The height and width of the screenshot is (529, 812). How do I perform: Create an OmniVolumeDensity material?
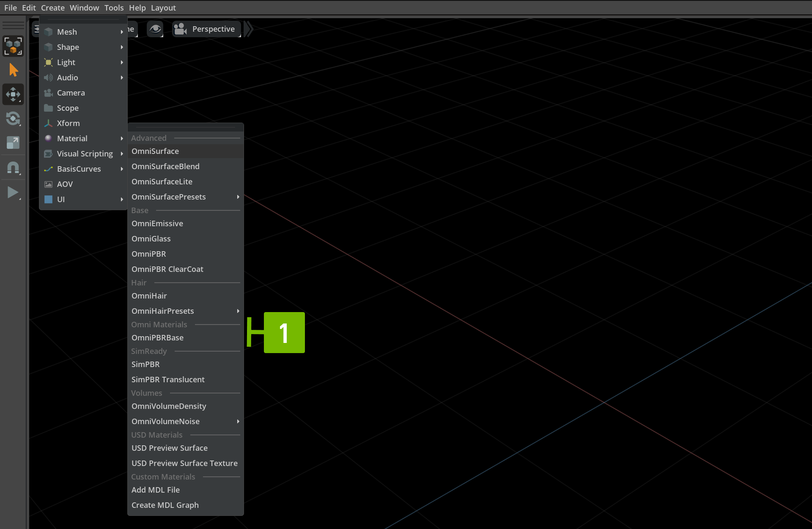186,406
